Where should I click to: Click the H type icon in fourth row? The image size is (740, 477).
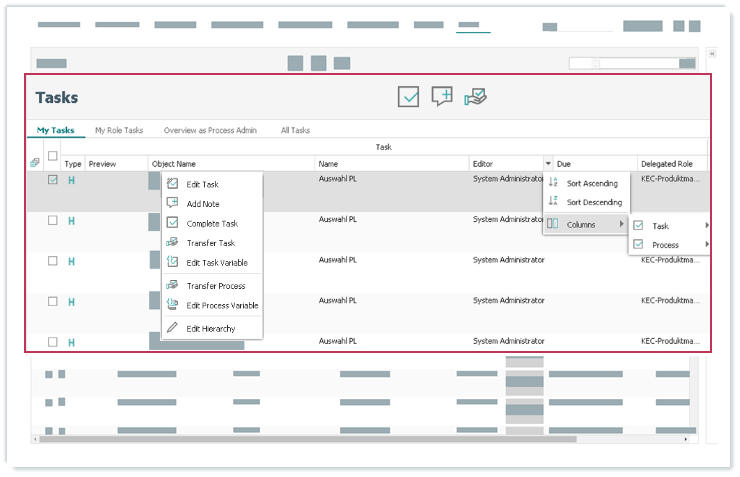(71, 302)
